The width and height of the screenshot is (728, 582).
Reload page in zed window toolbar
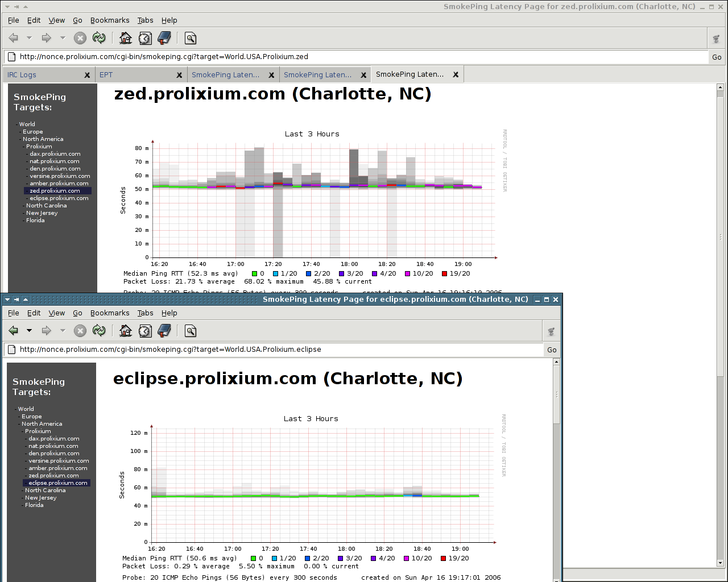pos(99,38)
